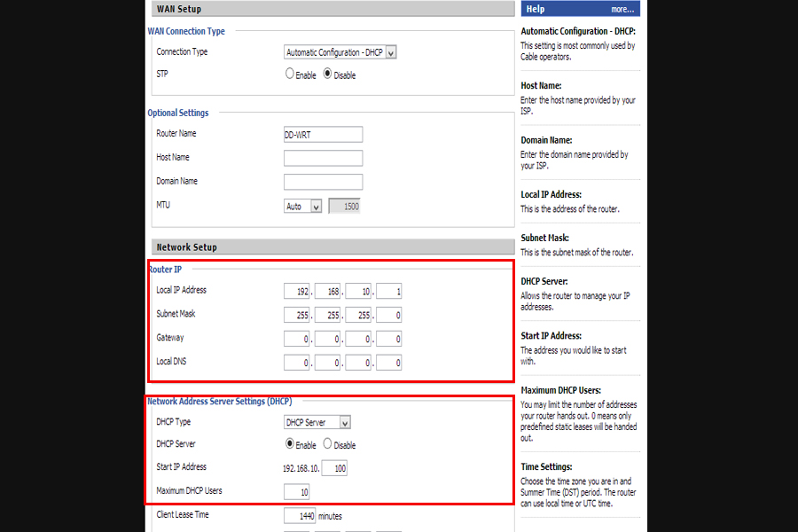
Task: Open the MTU Auto dropdown
Action: click(303, 207)
